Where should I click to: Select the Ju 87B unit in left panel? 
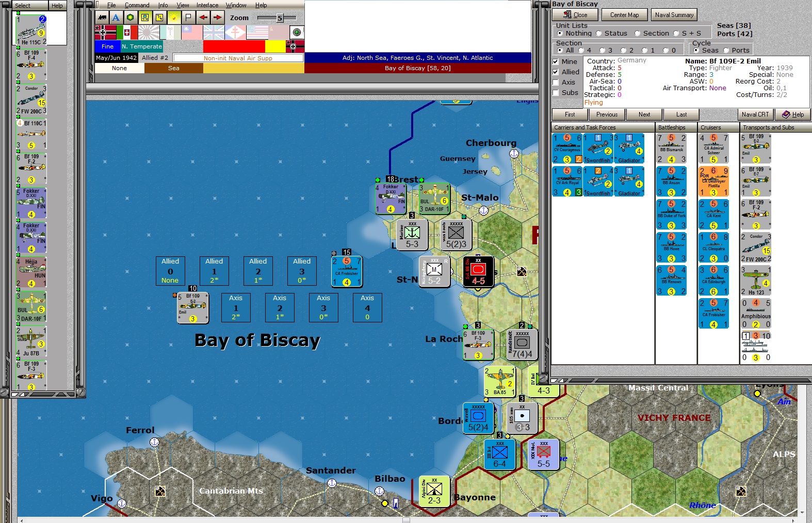click(x=31, y=341)
